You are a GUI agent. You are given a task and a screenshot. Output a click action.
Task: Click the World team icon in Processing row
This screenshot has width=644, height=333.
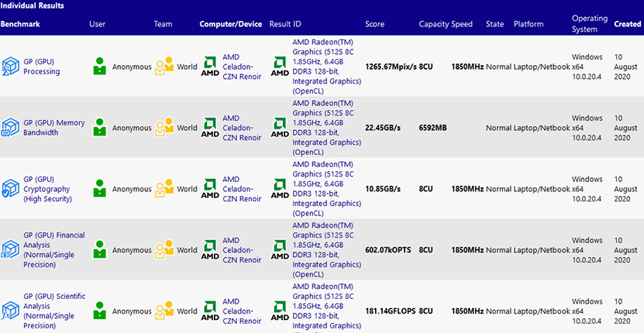(x=164, y=66)
